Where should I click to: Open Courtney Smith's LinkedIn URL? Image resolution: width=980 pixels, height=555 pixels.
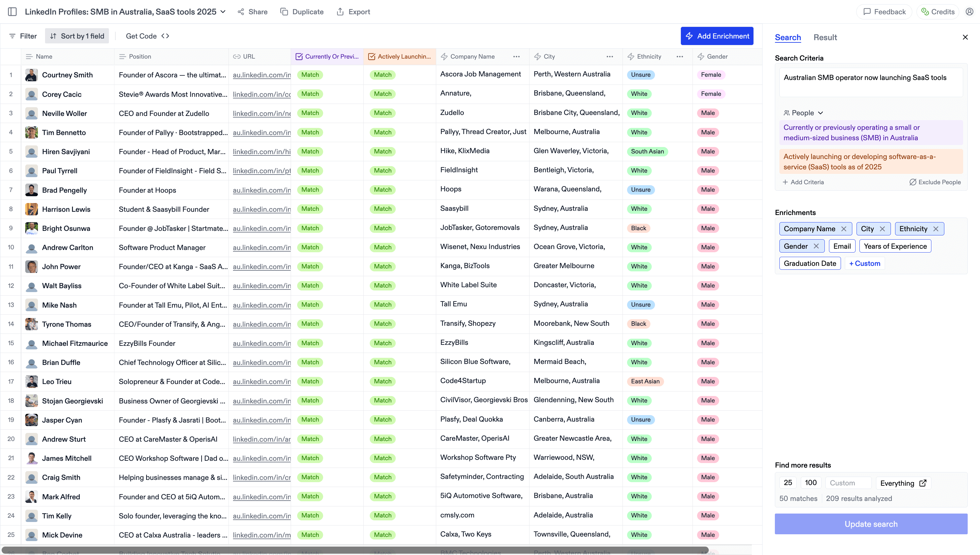pyautogui.click(x=262, y=75)
